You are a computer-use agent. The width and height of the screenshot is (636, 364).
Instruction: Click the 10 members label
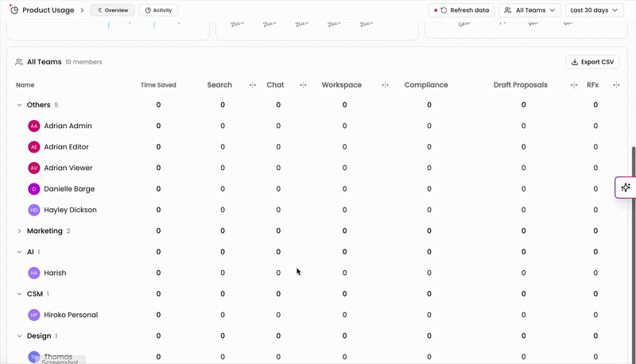click(x=83, y=62)
